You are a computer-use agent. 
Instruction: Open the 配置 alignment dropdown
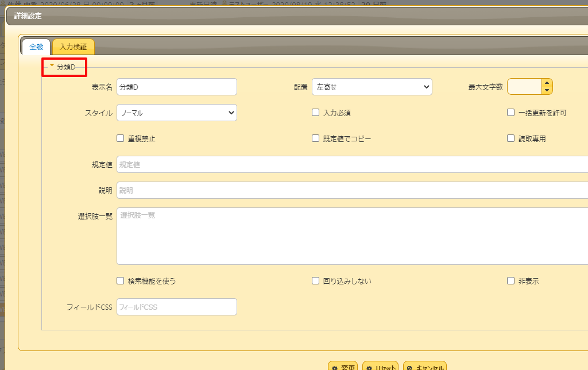[x=372, y=87]
